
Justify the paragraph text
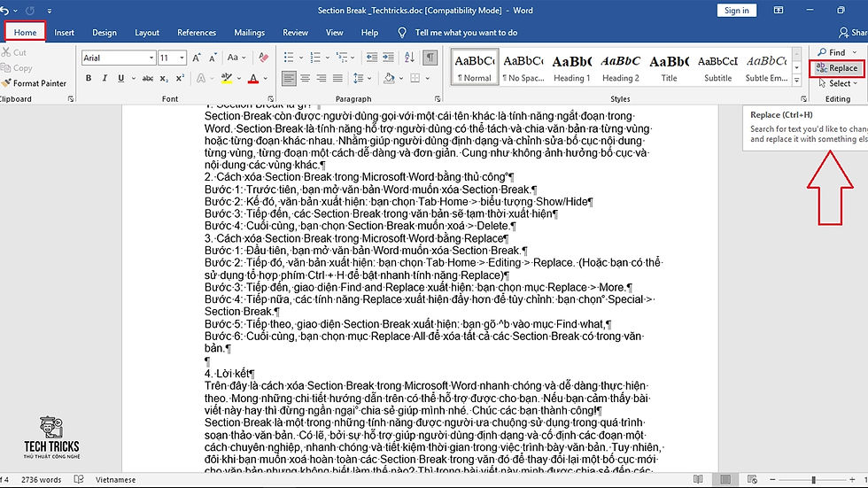[x=337, y=79]
